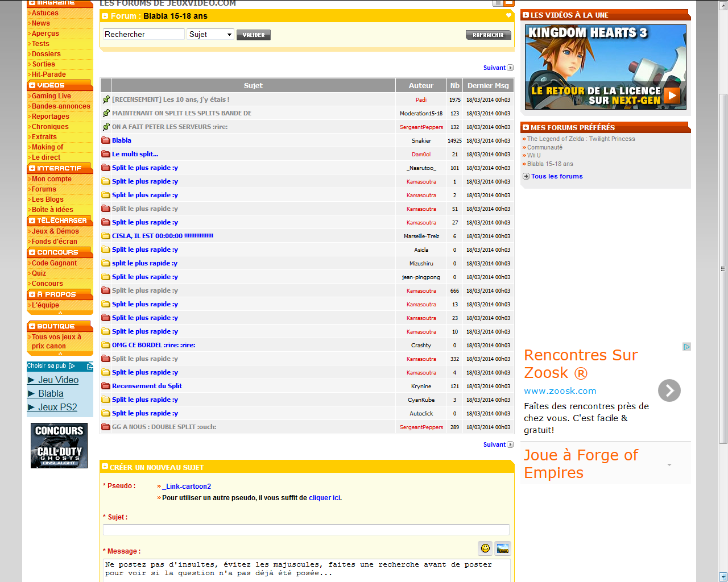
Task: Select Gaming Live in the Vidéos menu
Action: 51,96
